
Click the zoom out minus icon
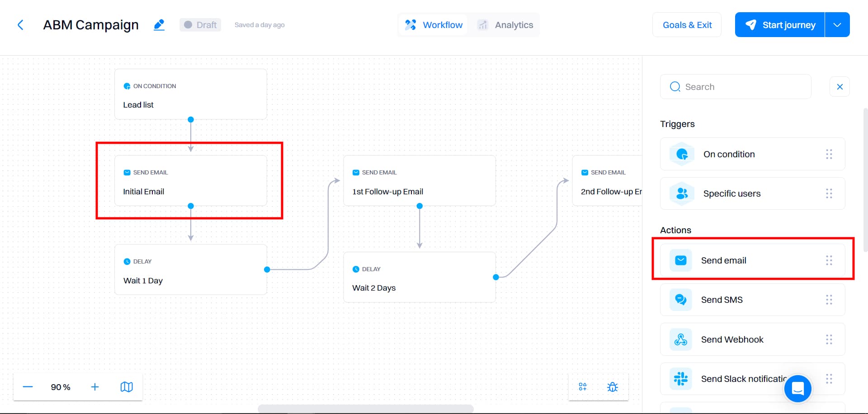(27, 387)
